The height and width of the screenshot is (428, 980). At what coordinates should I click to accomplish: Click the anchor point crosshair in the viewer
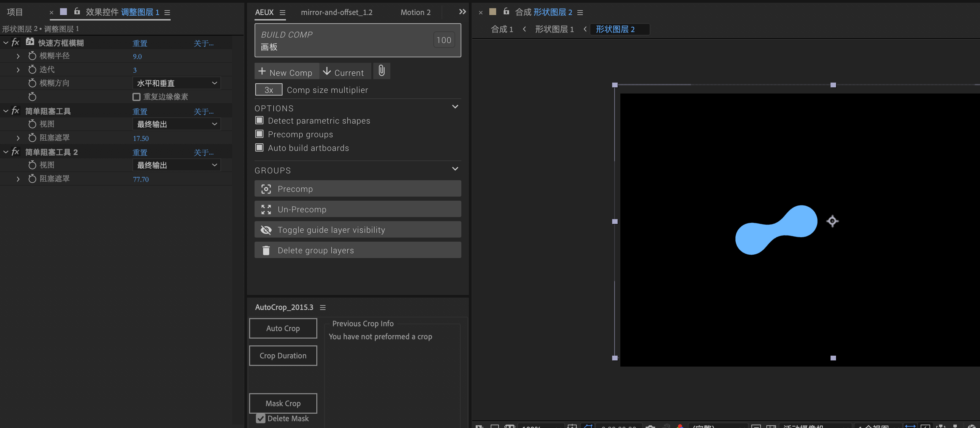pos(832,221)
